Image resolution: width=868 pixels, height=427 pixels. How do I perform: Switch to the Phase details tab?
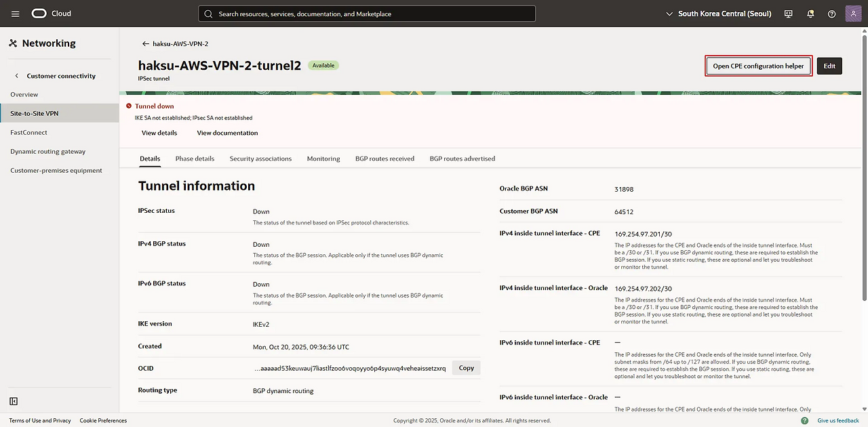[x=195, y=159]
